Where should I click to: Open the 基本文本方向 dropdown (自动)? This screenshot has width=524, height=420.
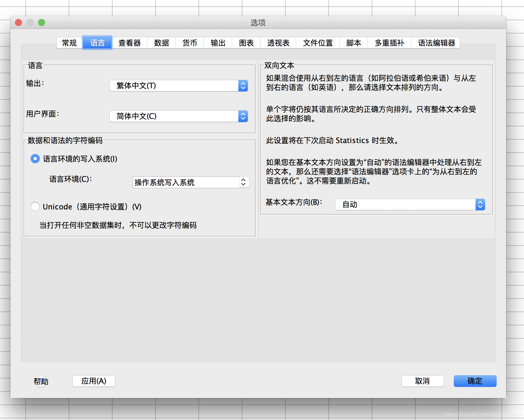[x=410, y=205]
